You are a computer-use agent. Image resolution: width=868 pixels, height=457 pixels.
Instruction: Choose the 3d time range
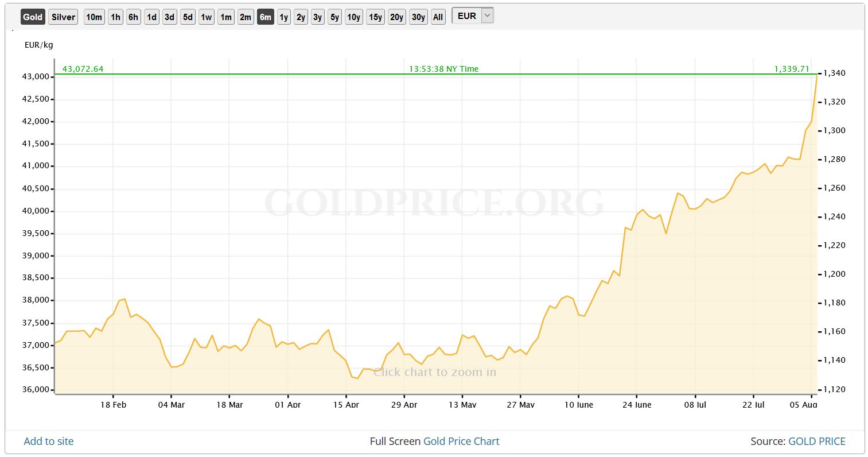[x=169, y=17]
